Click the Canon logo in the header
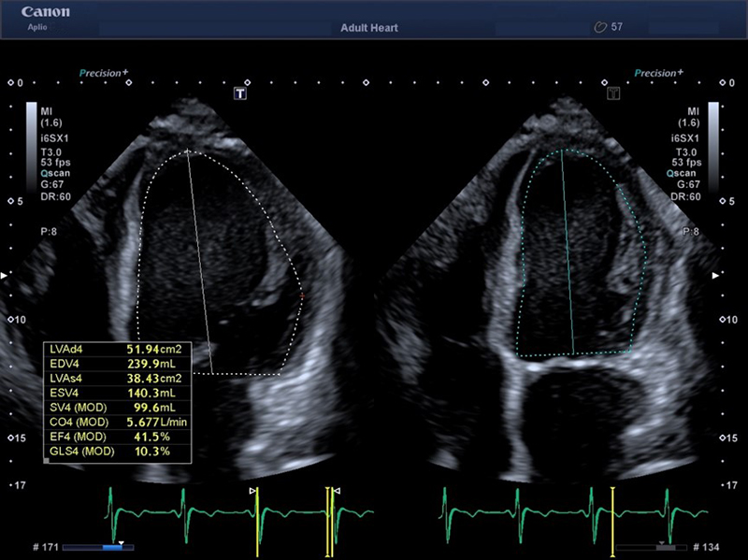Viewport: 748px width, 560px height. tap(35, 15)
